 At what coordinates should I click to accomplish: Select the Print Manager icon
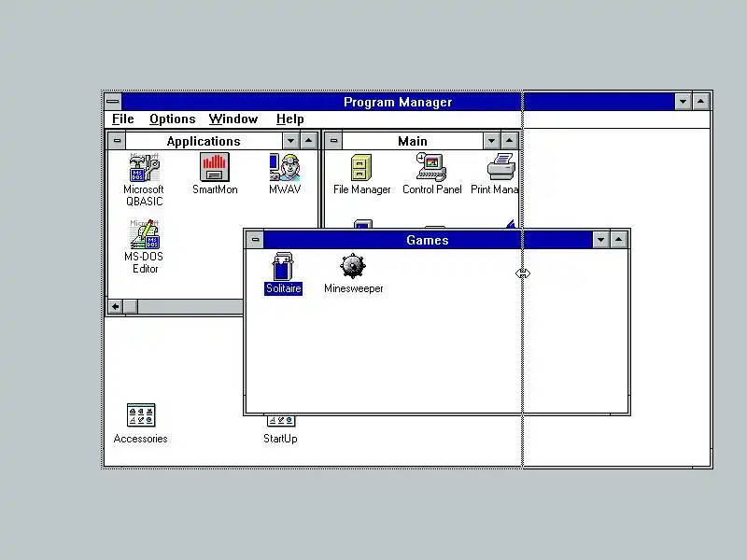coord(501,167)
